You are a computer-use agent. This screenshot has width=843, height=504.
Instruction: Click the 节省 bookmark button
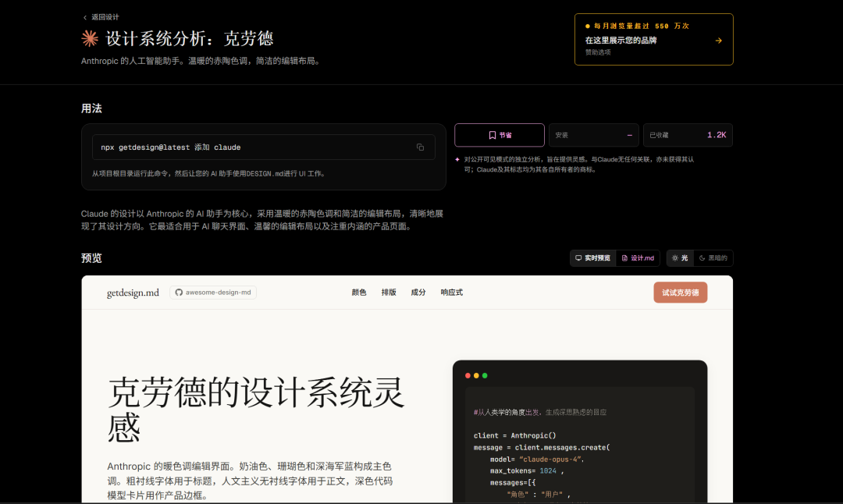(500, 136)
